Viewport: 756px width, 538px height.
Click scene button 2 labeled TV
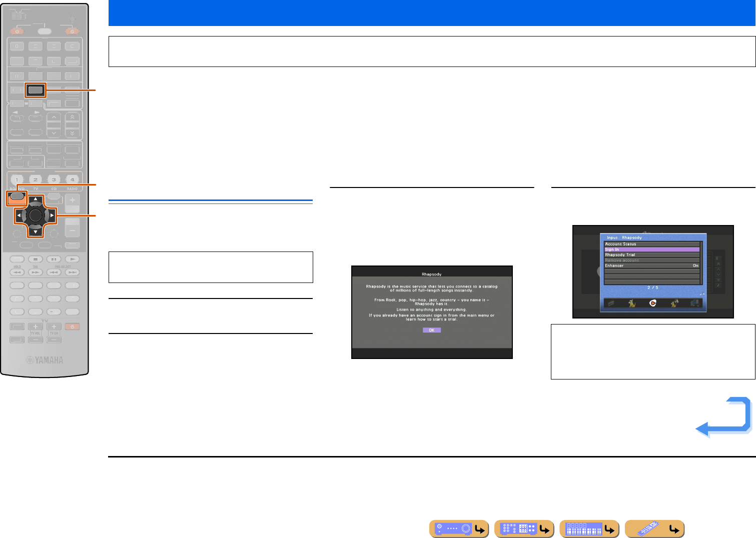35,179
